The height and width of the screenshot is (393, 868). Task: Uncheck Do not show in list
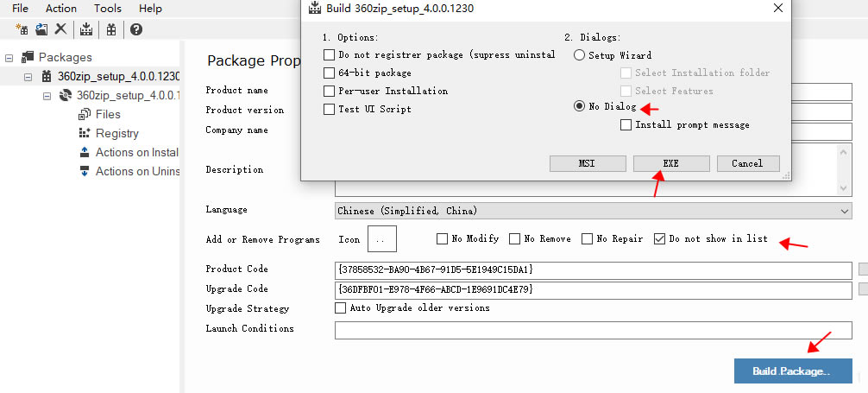659,239
